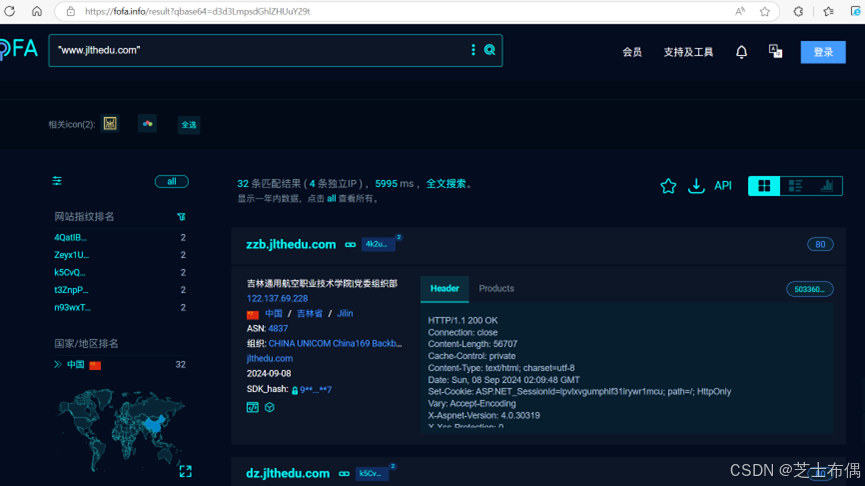Viewport: 865px width, 486px height.
Task: Go to browser home page icon
Action: coord(36,11)
